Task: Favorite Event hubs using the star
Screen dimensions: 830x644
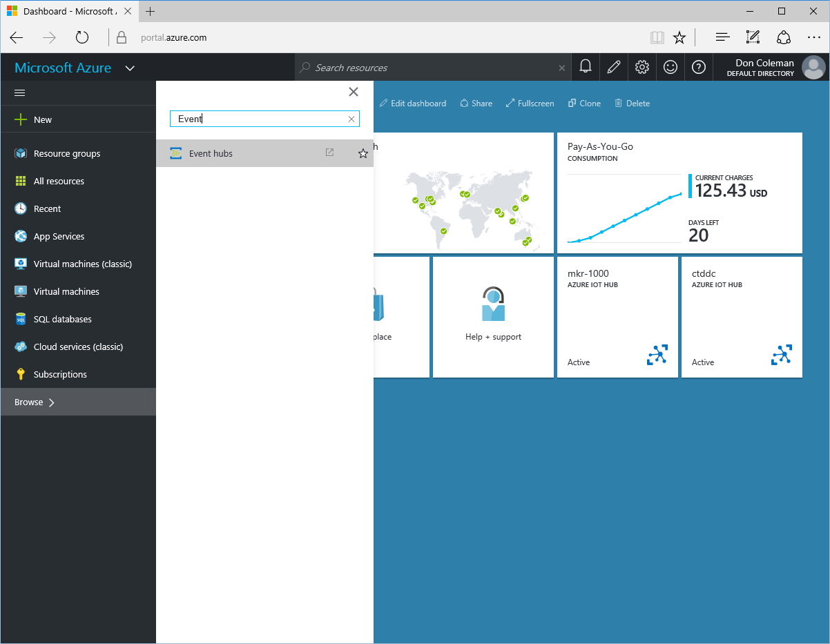Action: click(363, 153)
